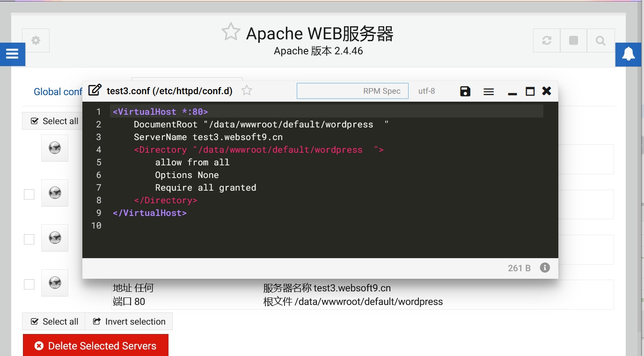Tick the checkbox for the second virtual server

point(29,194)
